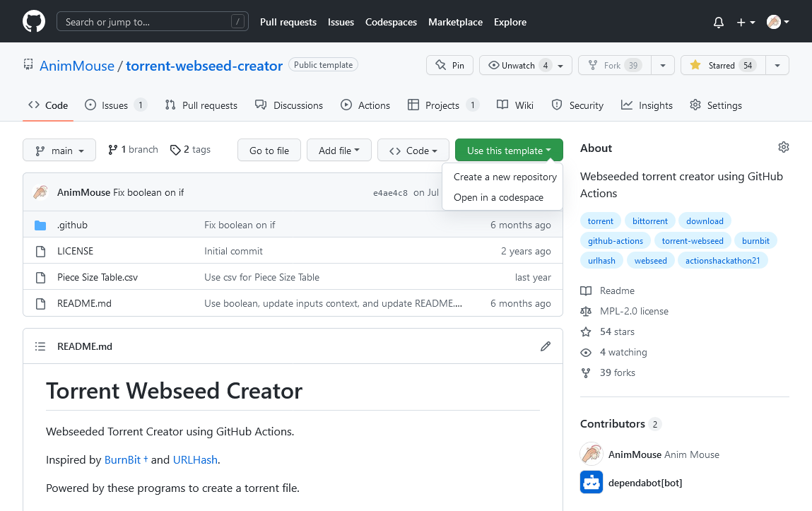Expand the Add file dropdown
Screen dimensions: 812x511
tap(339, 150)
